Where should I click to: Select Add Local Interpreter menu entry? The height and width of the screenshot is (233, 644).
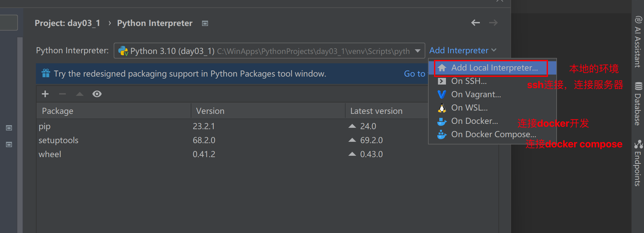tap(494, 68)
